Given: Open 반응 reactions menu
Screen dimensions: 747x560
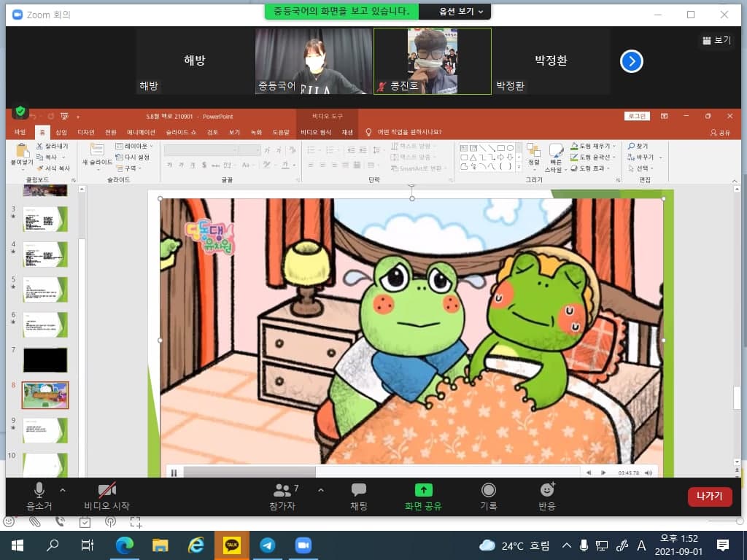Looking at the screenshot, I should click(547, 496).
